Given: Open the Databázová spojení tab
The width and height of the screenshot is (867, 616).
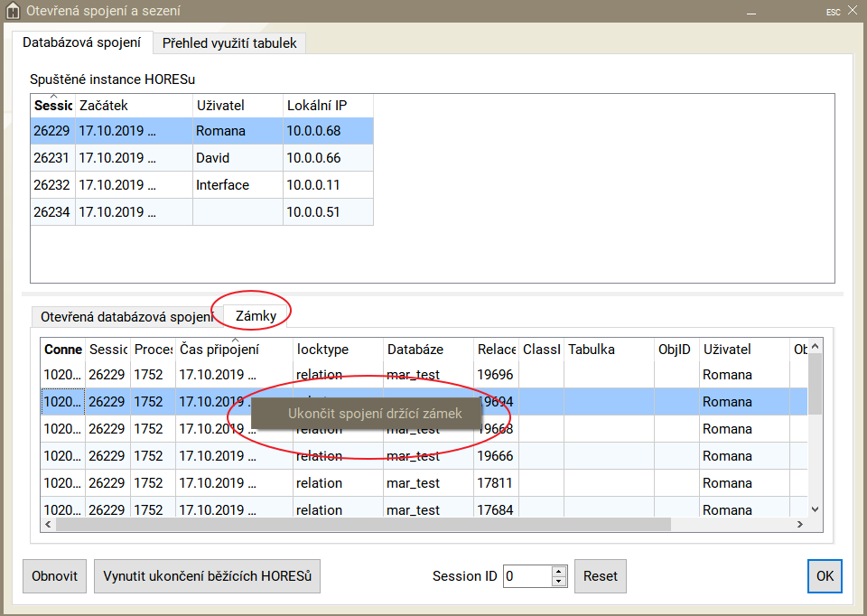Looking at the screenshot, I should (x=81, y=42).
